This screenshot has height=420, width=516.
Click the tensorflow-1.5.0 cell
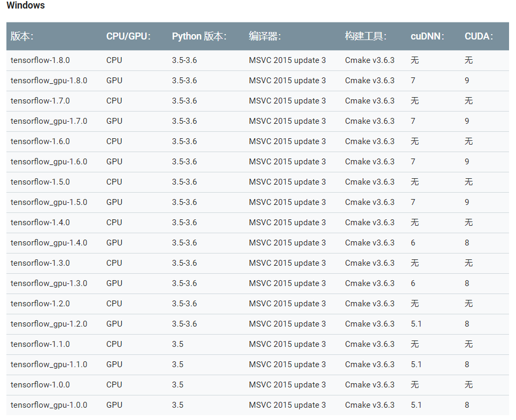click(x=40, y=182)
